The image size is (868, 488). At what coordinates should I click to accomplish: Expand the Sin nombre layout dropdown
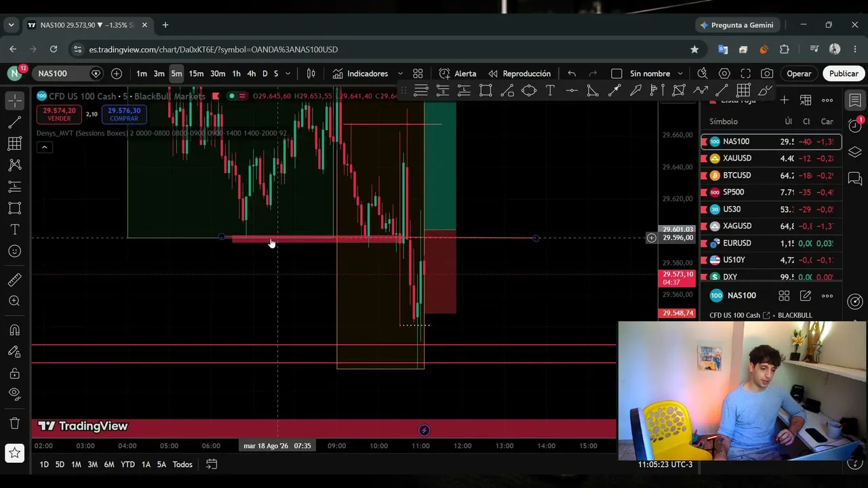point(680,73)
